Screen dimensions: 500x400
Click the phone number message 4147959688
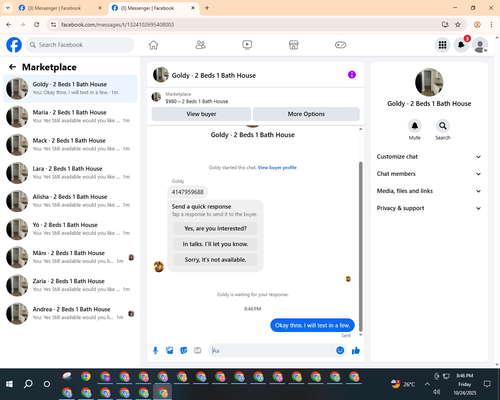click(x=187, y=192)
